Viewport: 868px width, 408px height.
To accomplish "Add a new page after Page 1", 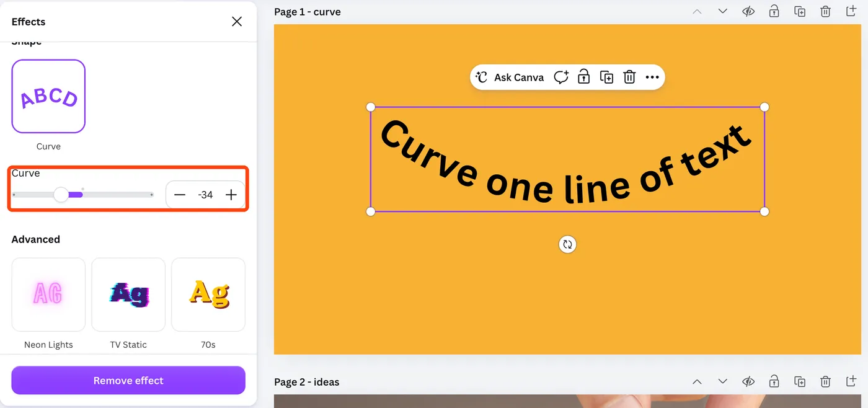I will click(851, 11).
